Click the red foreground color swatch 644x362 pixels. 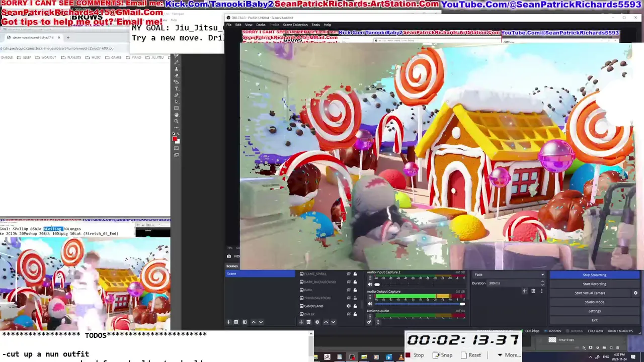(175, 139)
